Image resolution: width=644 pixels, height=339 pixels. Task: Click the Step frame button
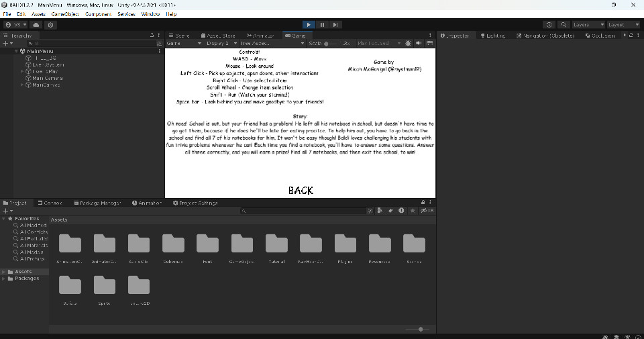point(335,25)
